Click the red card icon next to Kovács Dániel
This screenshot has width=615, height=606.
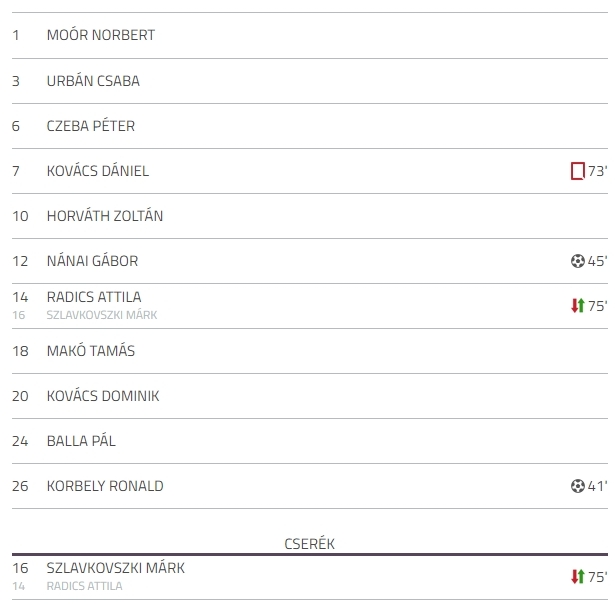(x=577, y=171)
